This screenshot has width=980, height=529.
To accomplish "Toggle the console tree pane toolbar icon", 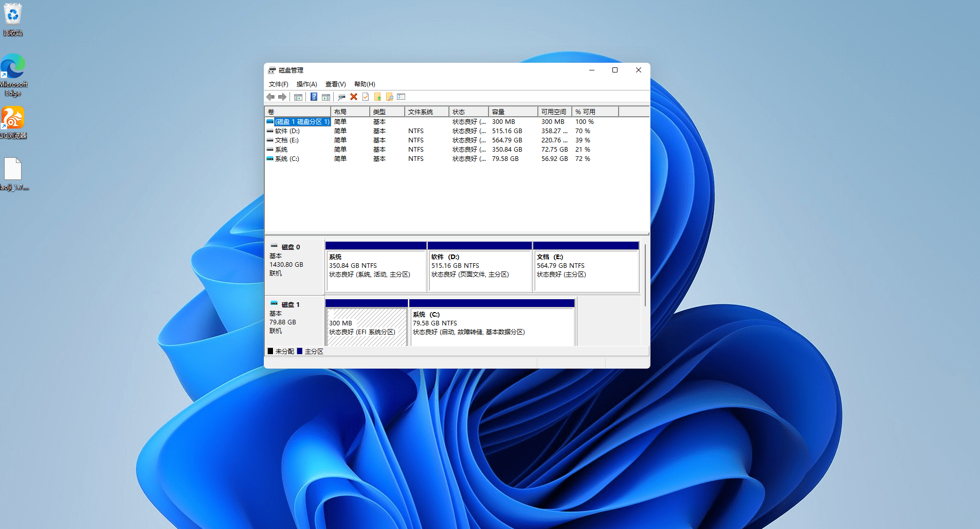I will click(x=298, y=97).
